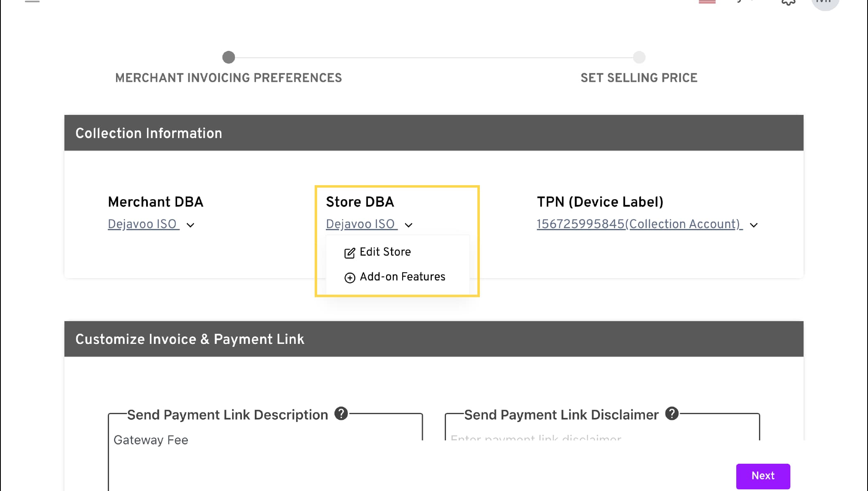The image size is (868, 491).
Task: Open the user avatar profile menu
Action: click(825, 2)
